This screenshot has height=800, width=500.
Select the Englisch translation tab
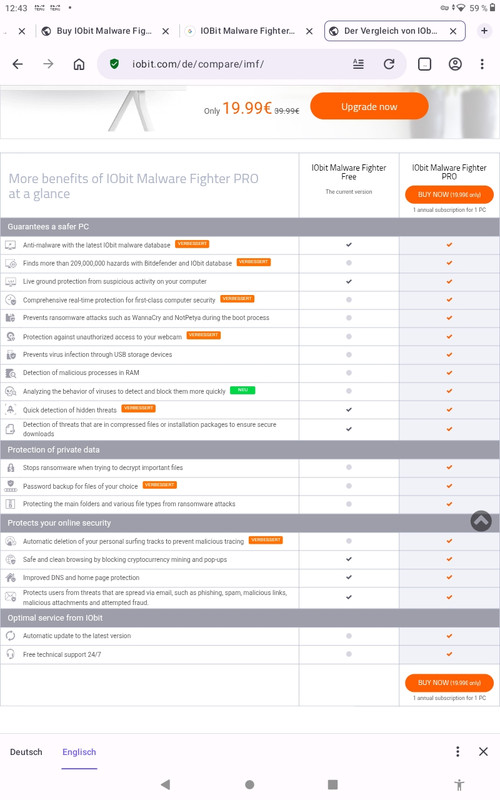click(79, 752)
